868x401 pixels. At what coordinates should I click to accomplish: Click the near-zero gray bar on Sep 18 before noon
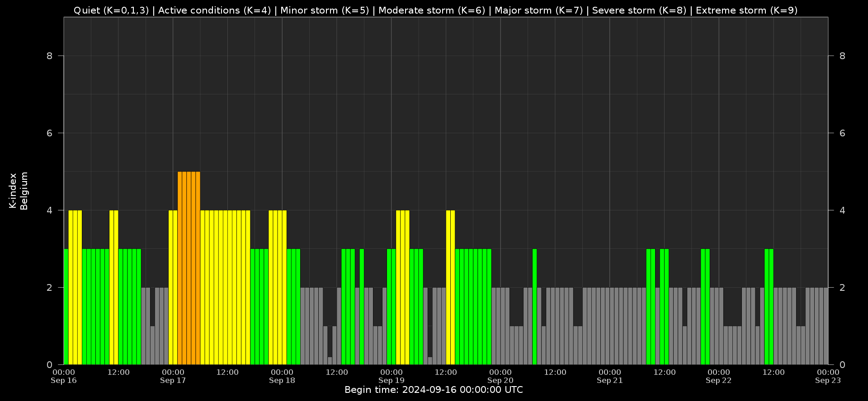pos(330,361)
